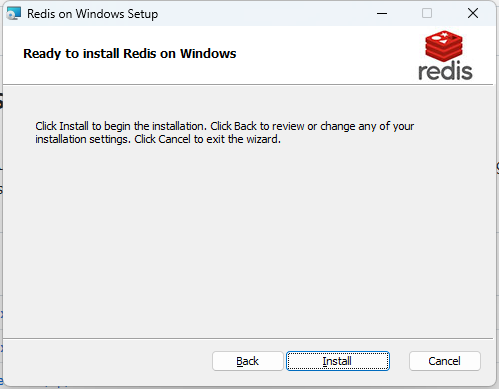This screenshot has height=389, width=499.
Task: Click the gray redis wordmark under the cube
Action: click(x=445, y=71)
